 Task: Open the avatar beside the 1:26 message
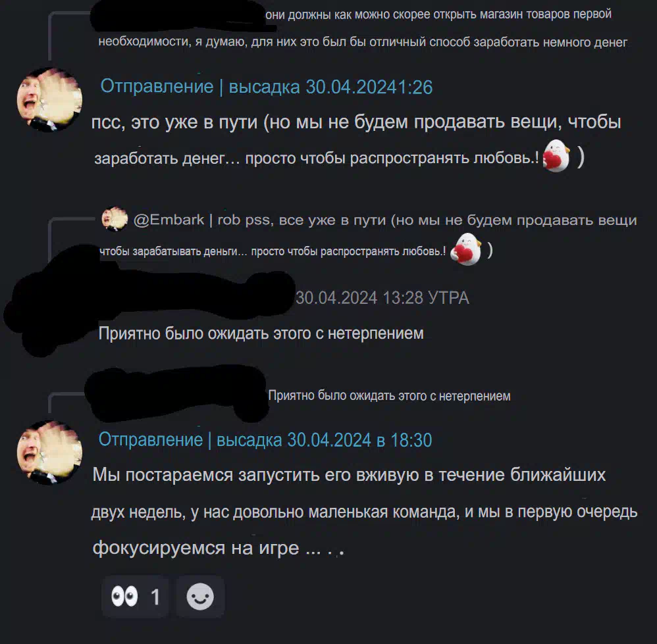click(49, 99)
